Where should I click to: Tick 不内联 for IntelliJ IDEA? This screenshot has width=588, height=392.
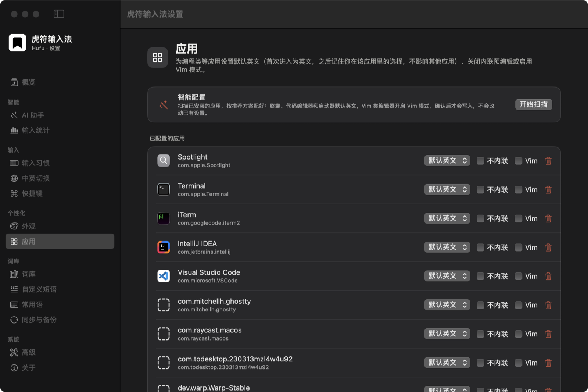pyautogui.click(x=480, y=247)
